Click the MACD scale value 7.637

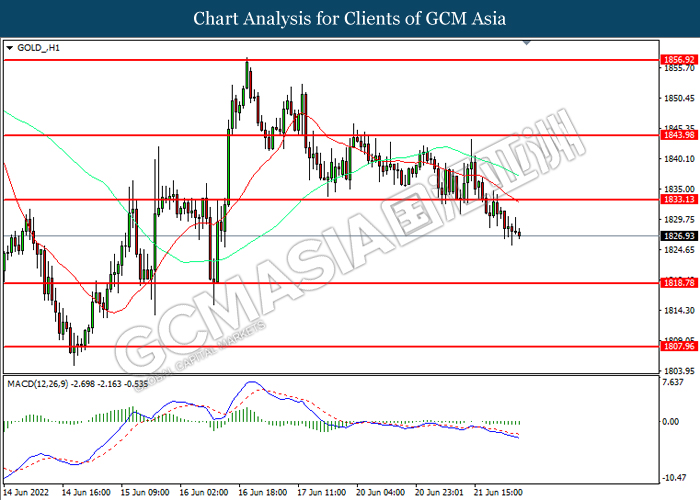(674, 383)
